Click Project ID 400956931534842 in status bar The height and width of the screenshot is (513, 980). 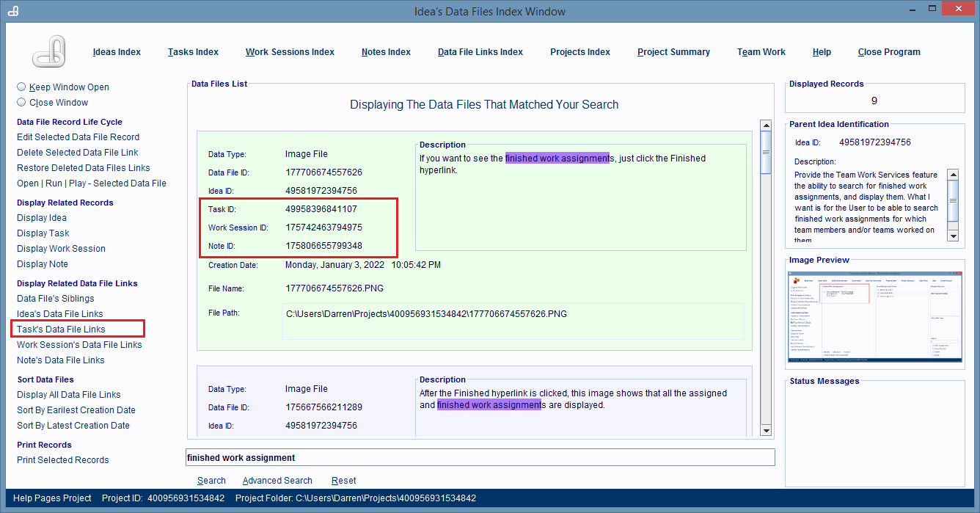pyautogui.click(x=163, y=498)
